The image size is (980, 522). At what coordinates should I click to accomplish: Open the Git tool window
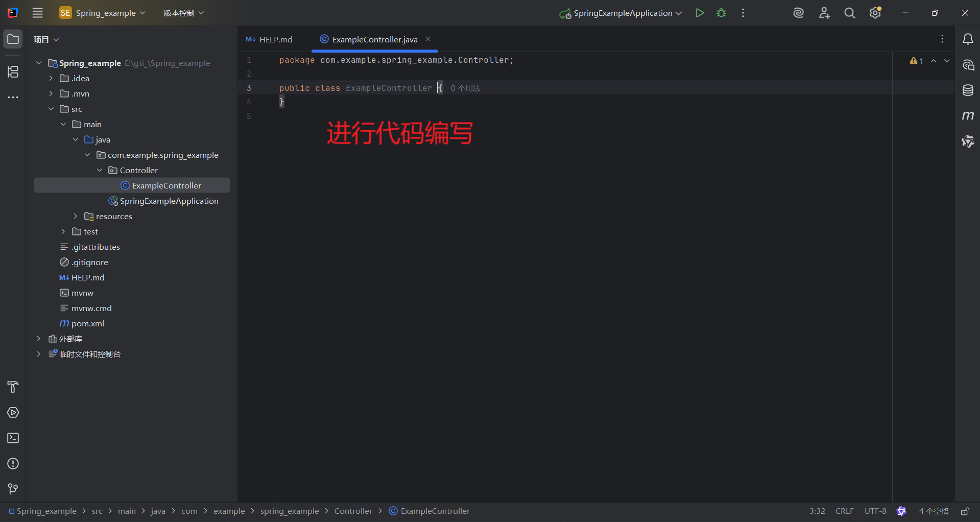pos(13,489)
